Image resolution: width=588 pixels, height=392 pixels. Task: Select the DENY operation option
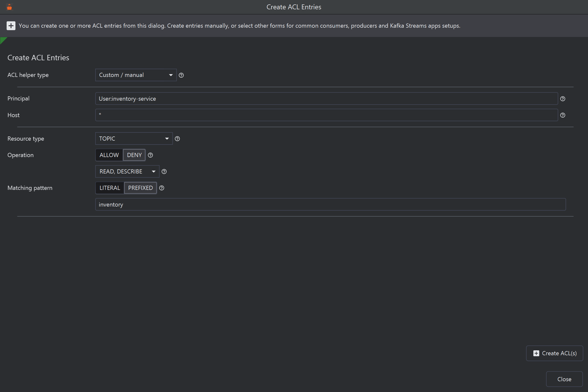coord(134,155)
